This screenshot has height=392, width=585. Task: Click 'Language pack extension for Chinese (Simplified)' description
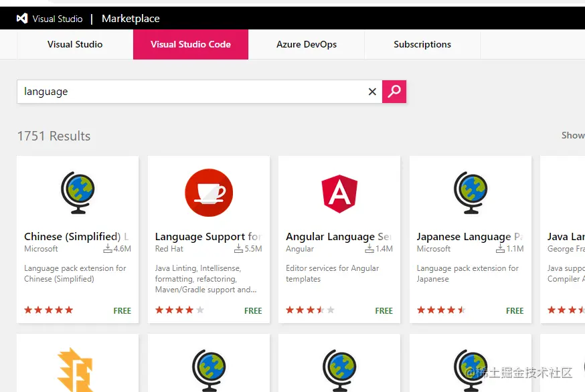[75, 274]
